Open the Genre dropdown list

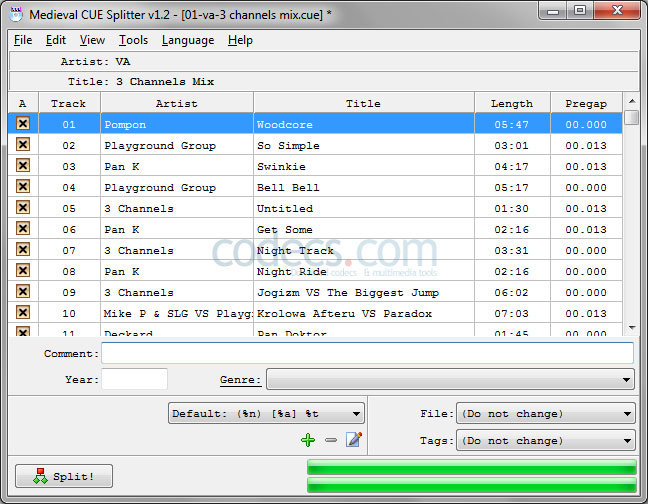(x=450, y=379)
